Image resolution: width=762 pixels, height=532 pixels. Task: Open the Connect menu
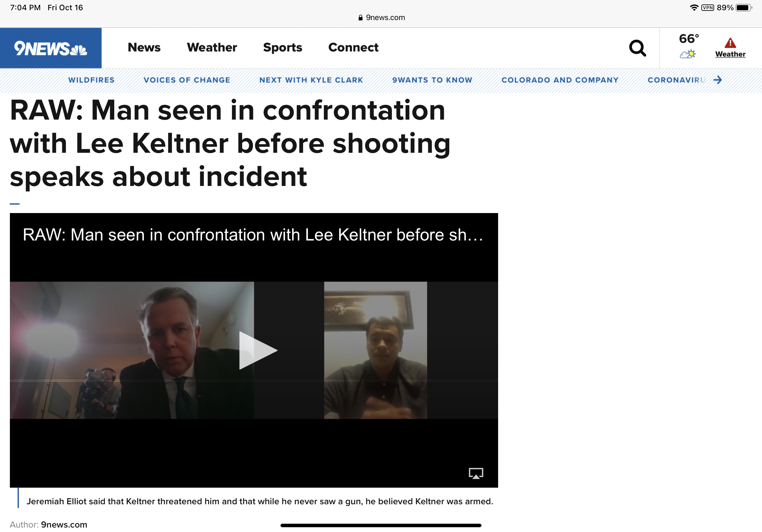click(x=353, y=48)
